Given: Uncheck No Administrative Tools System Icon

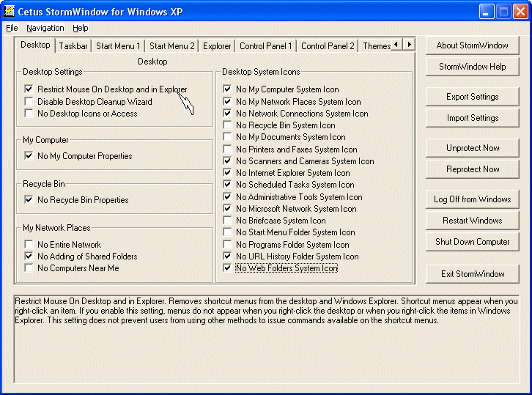Looking at the screenshot, I should click(x=227, y=197).
